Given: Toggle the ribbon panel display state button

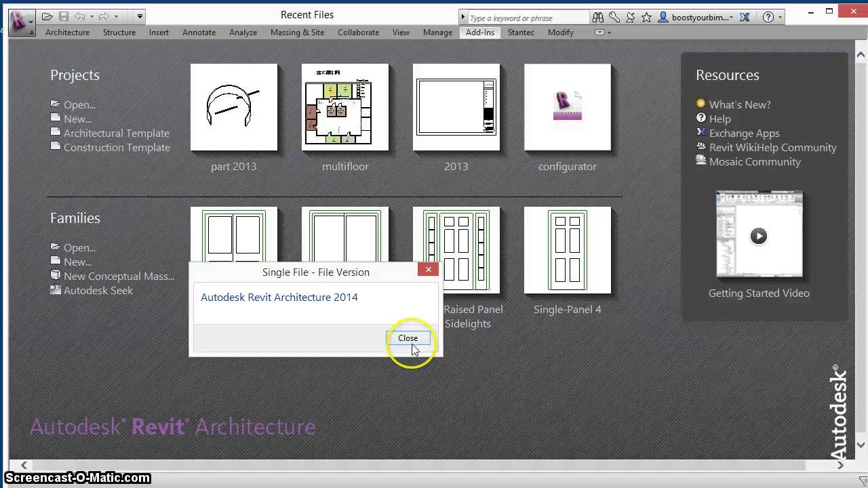Looking at the screenshot, I should [x=599, y=33].
